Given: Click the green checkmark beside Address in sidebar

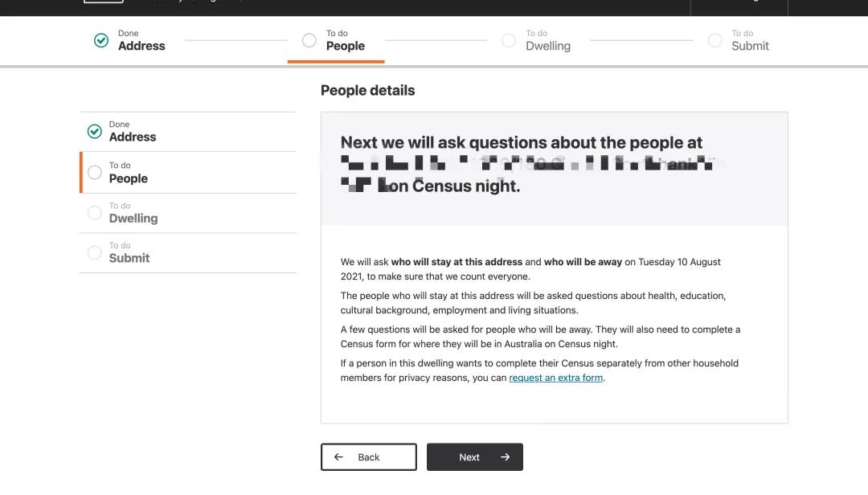Looking at the screenshot, I should 95,131.
